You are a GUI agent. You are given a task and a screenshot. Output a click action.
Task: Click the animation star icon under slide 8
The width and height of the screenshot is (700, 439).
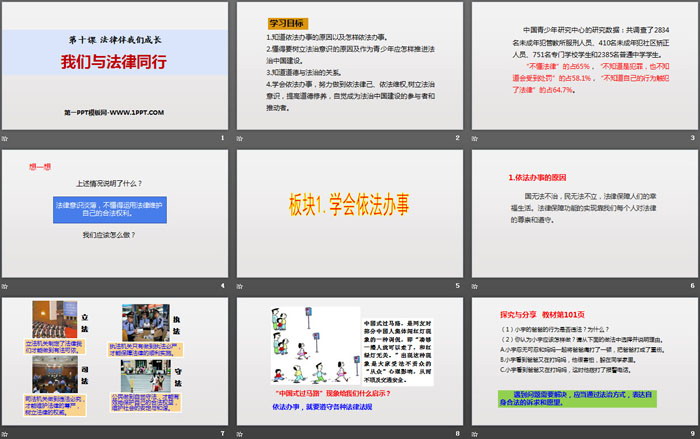click(x=241, y=431)
